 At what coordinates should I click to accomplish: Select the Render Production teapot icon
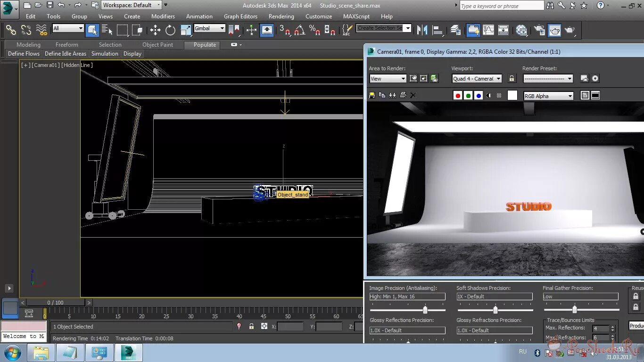tap(569, 30)
